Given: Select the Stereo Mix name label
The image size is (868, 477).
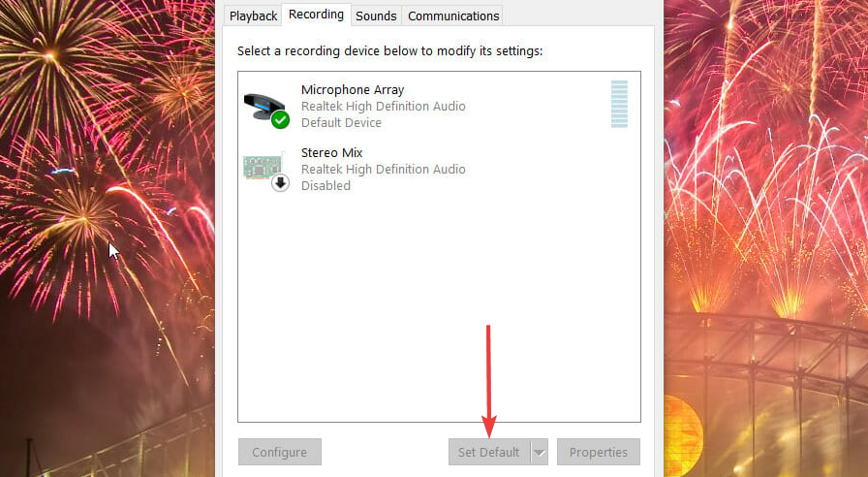Looking at the screenshot, I should (x=331, y=152).
